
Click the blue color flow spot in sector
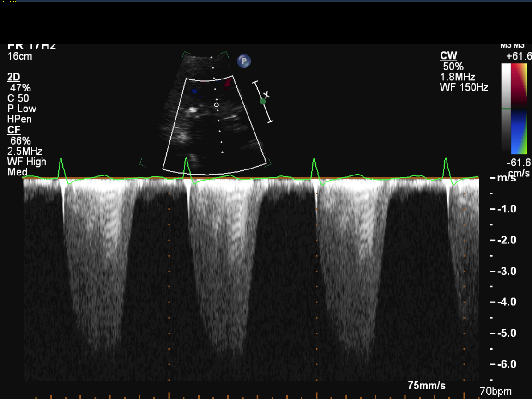(195, 91)
